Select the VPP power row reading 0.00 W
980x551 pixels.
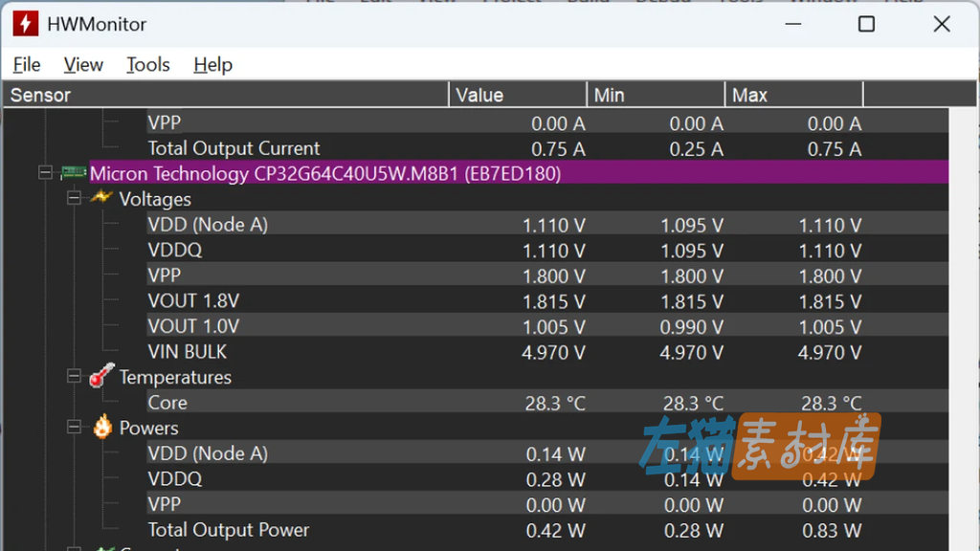coord(547,504)
